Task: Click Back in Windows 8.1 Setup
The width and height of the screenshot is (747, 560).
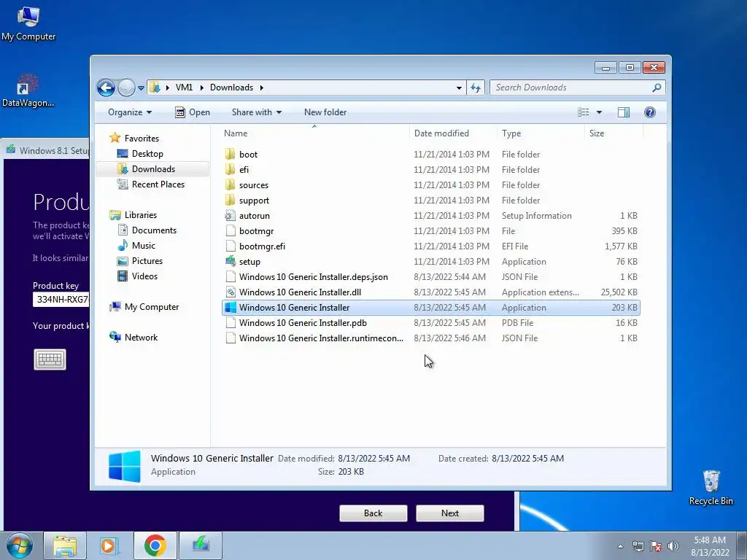Action: coord(373,513)
